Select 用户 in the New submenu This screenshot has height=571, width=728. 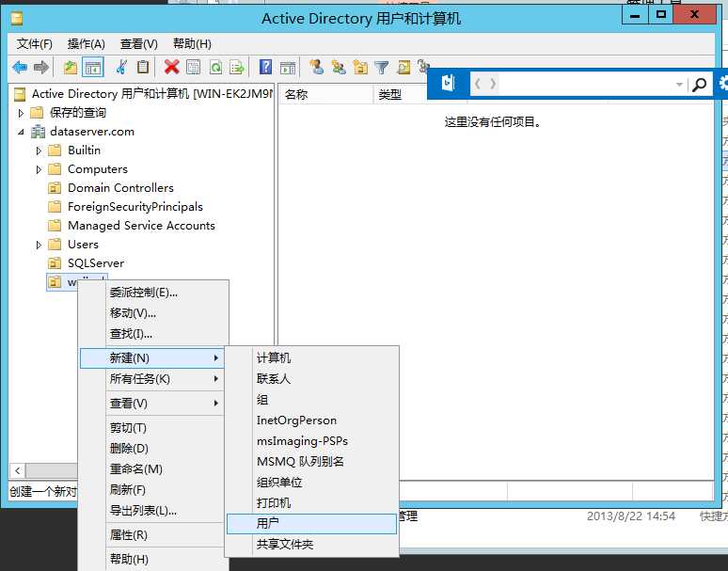(x=311, y=524)
